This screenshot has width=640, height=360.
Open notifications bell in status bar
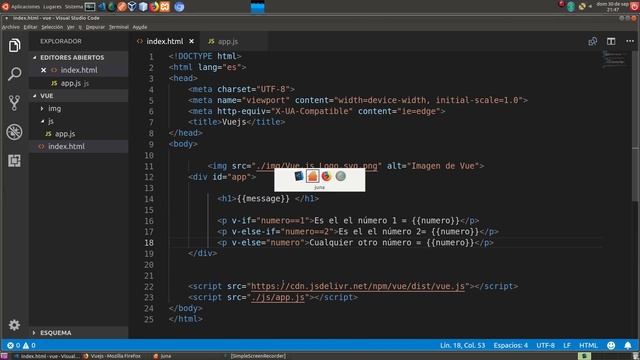coord(628,345)
